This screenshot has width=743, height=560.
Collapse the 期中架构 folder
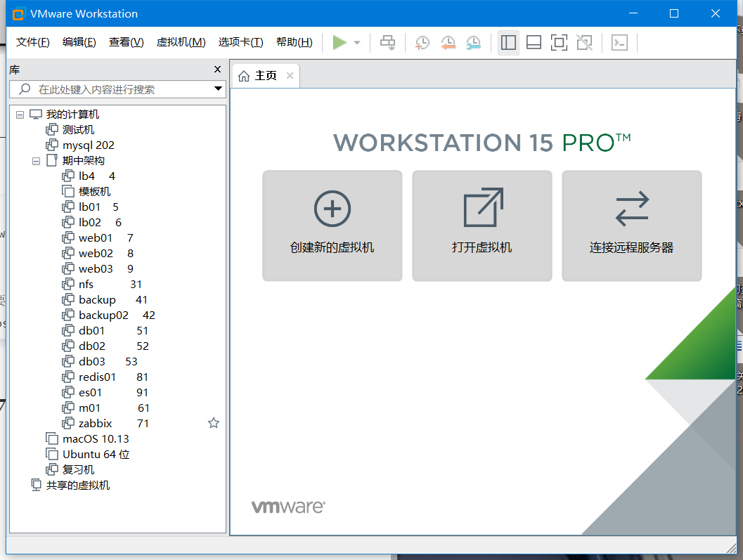tap(36, 161)
